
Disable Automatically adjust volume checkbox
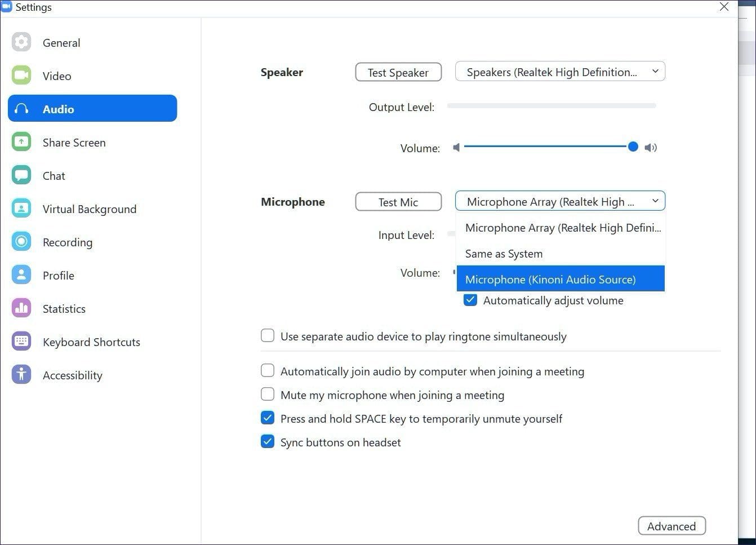470,300
